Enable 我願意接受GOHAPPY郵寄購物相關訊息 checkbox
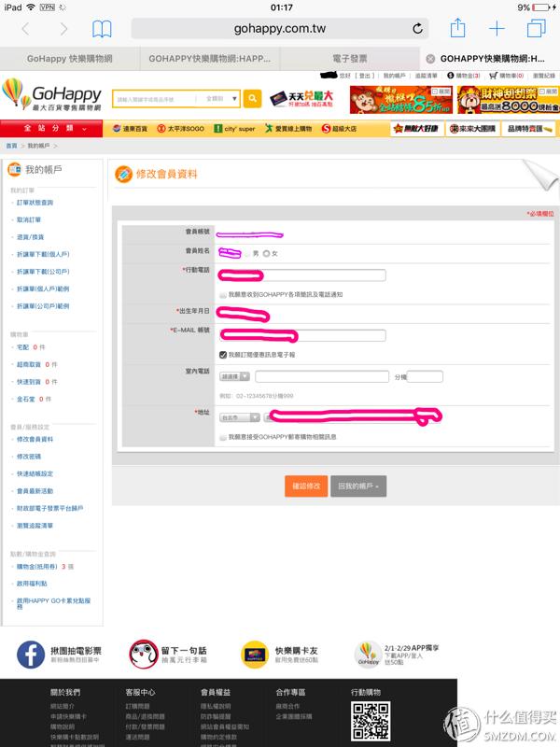Viewport: 560px width, 747px height. click(222, 436)
